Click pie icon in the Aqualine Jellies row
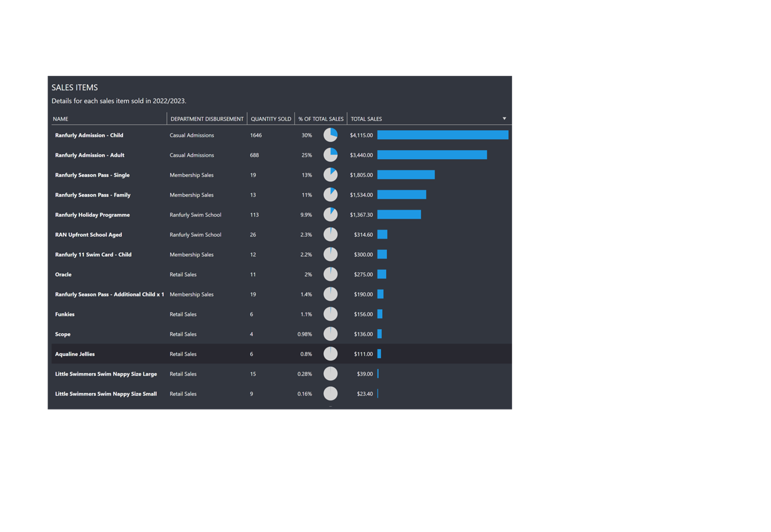Screen dimensions: 771x532 [331, 354]
